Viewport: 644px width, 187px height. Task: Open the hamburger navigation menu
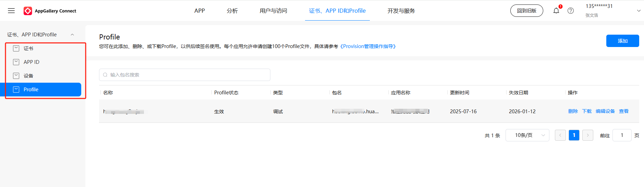pyautogui.click(x=11, y=11)
